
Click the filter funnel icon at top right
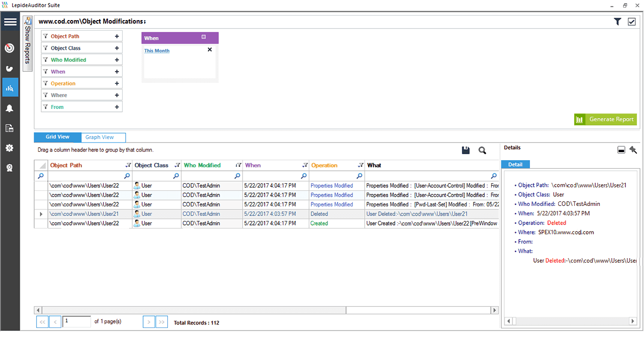point(618,22)
